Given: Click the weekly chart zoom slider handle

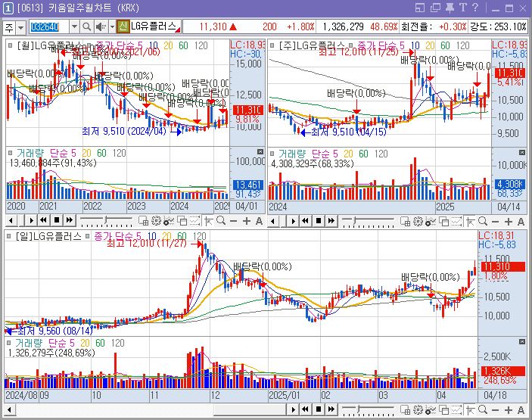Looking at the screenshot, I should [x=355, y=221].
